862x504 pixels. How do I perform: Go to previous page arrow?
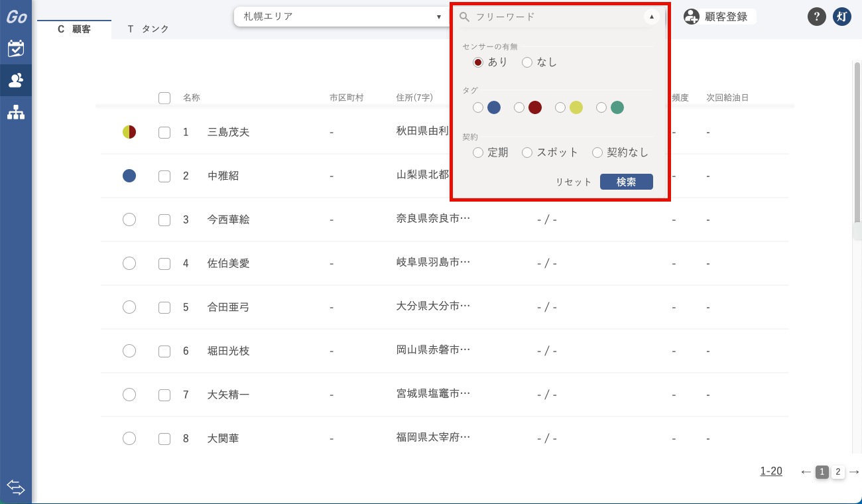(x=806, y=472)
